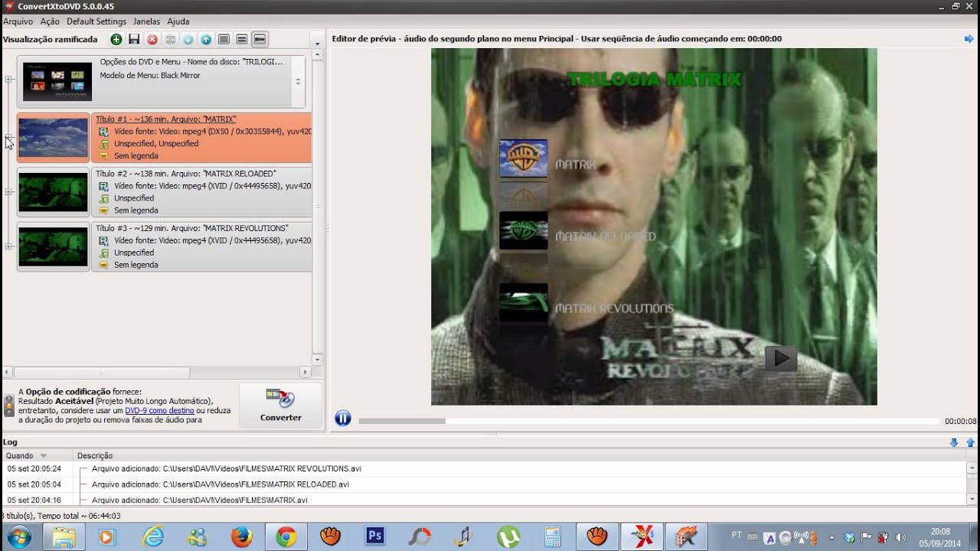Expand the DVD and Menu options node

pyautogui.click(x=9, y=80)
